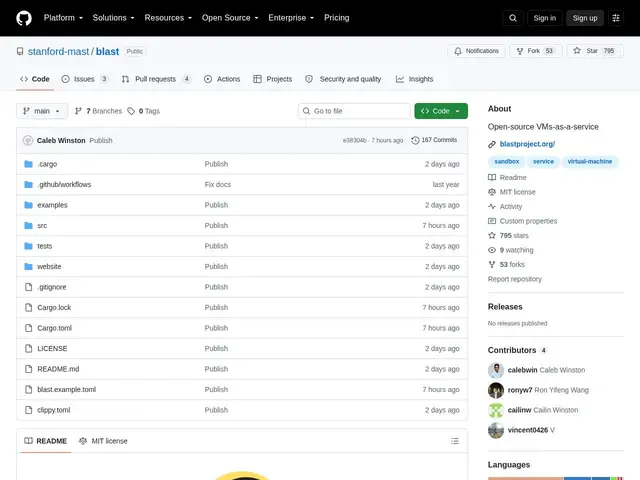
Task: View the 167 Commits history link
Action: pos(434,140)
